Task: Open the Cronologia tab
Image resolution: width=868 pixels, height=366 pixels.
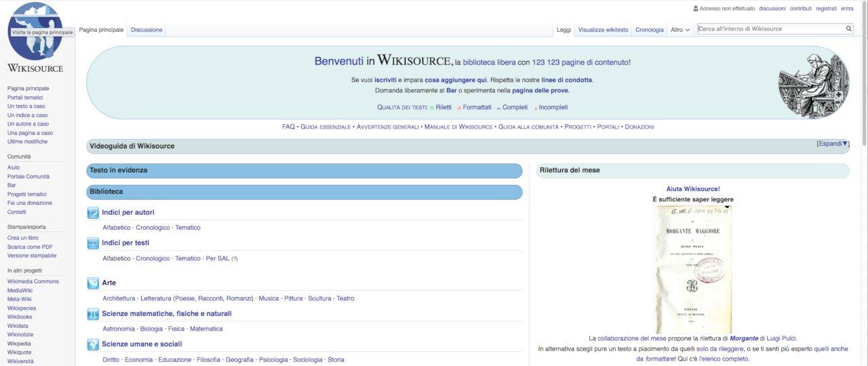Action: point(649,30)
